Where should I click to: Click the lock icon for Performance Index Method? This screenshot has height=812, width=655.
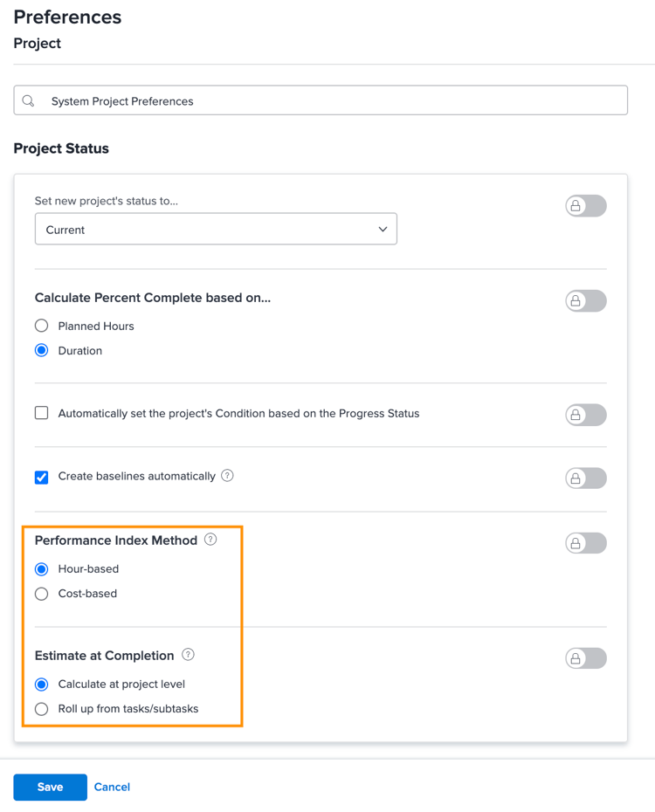click(x=585, y=542)
